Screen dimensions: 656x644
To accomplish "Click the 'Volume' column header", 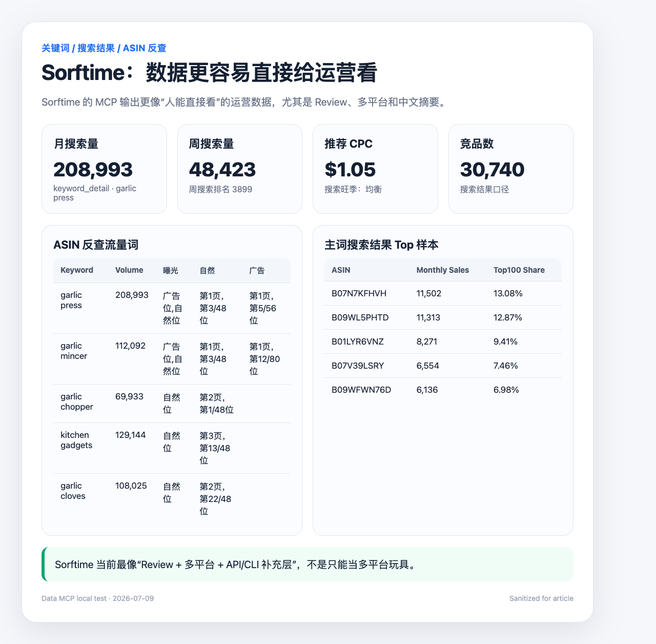I will (129, 270).
